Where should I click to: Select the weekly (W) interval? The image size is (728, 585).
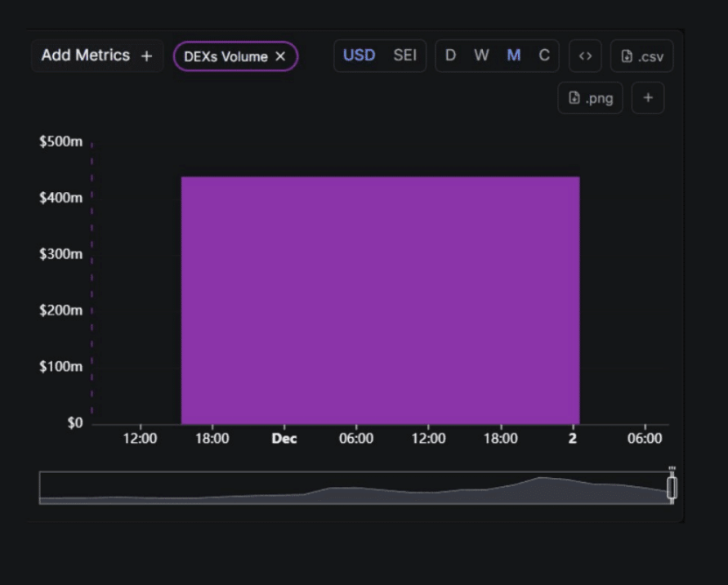481,56
